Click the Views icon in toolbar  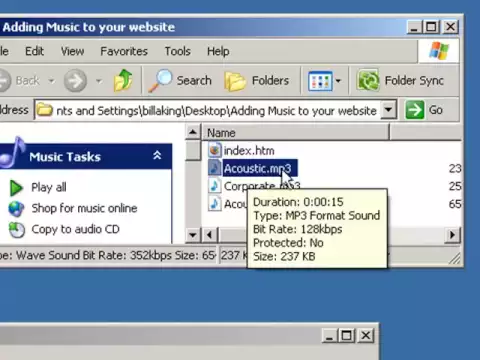[320, 81]
